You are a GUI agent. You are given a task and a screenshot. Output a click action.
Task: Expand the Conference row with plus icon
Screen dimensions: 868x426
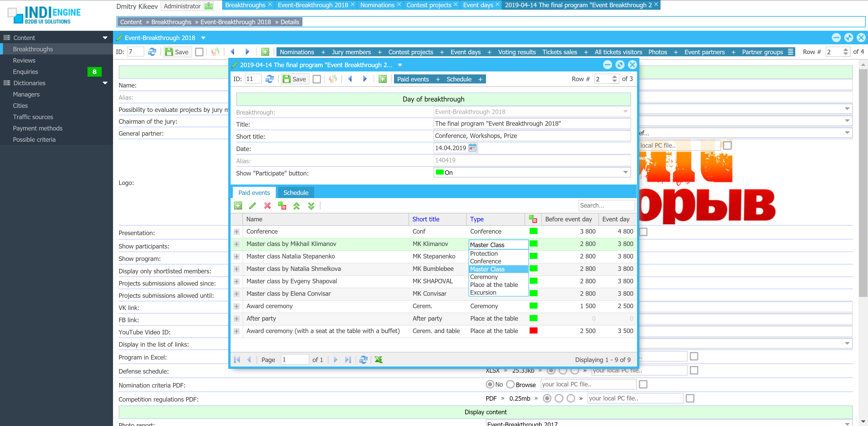pos(236,232)
